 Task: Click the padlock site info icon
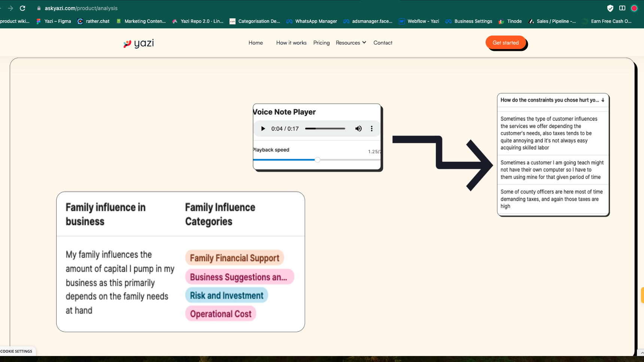[39, 8]
